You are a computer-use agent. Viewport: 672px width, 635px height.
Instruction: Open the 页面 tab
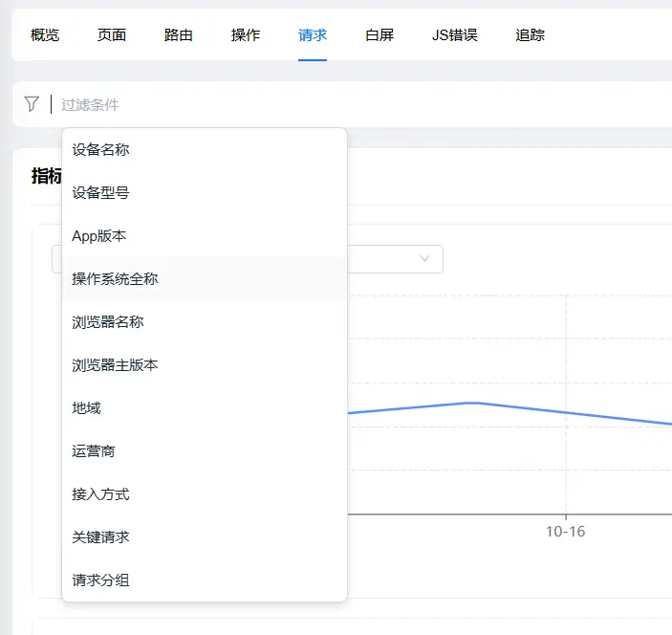[x=112, y=35]
